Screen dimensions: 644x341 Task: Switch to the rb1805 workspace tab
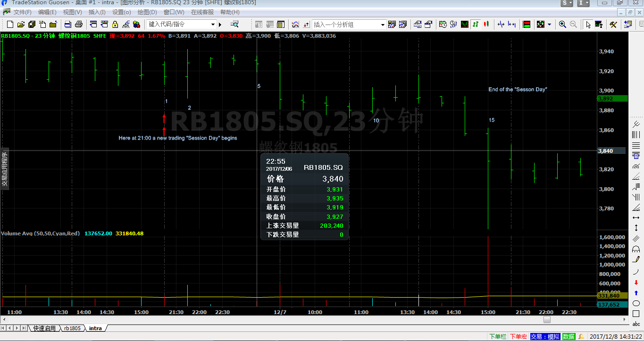[72, 328]
